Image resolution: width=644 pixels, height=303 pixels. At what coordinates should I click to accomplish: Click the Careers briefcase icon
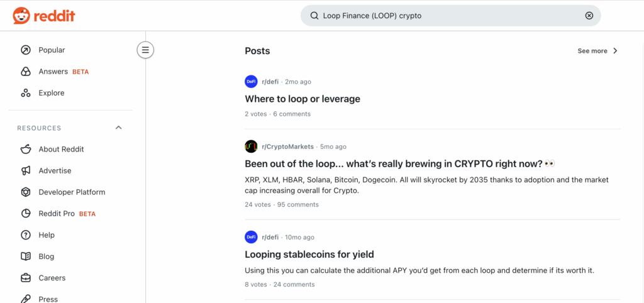pos(26,278)
